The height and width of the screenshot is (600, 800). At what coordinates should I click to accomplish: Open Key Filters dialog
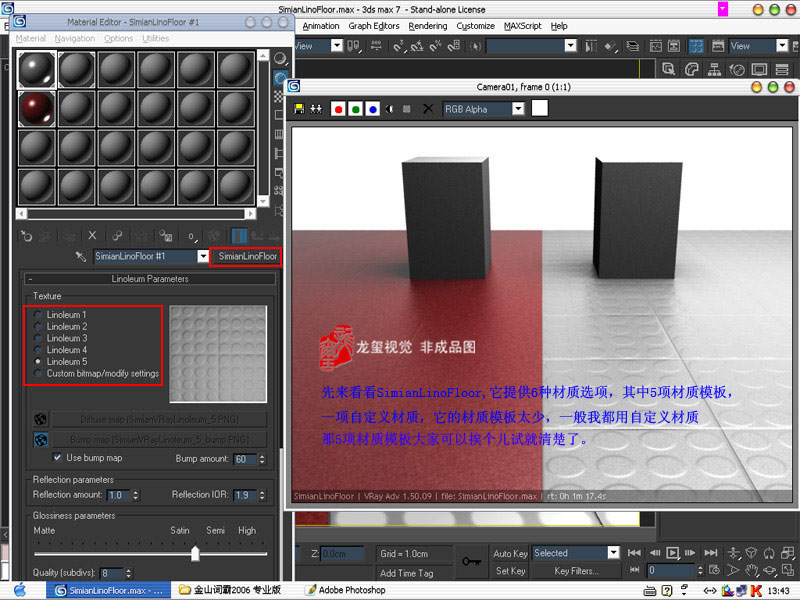577,571
